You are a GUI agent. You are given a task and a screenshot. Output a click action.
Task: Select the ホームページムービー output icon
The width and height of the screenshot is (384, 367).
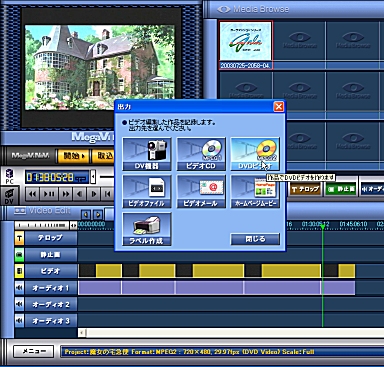tap(255, 192)
